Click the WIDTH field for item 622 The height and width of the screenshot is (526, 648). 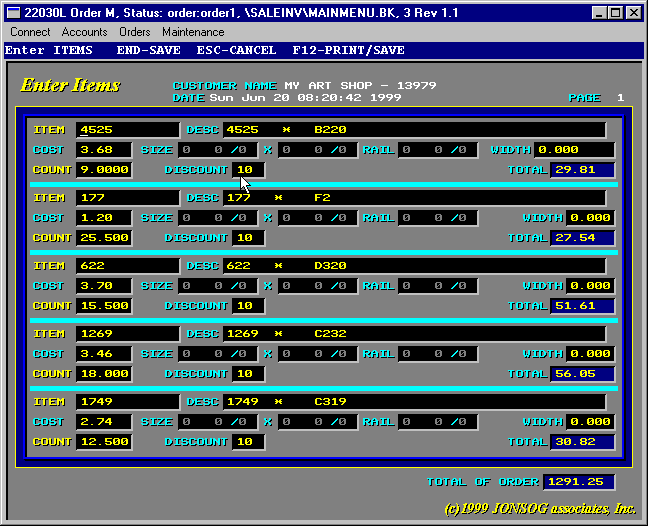pyautogui.click(x=590, y=286)
